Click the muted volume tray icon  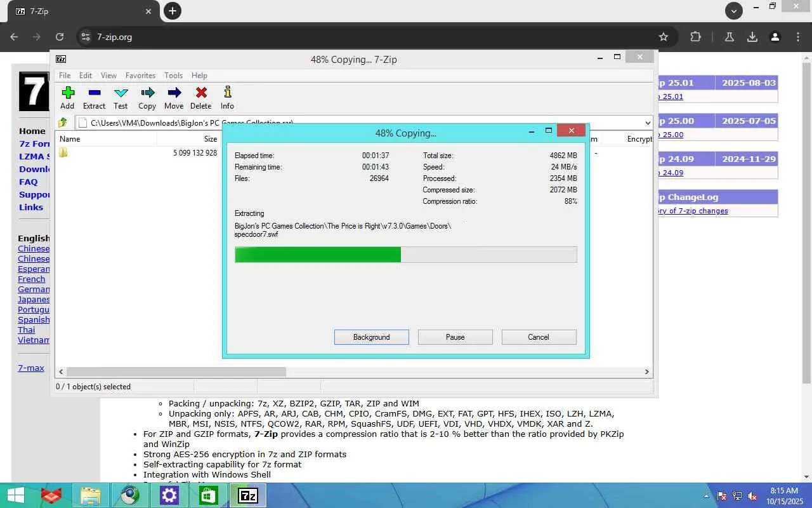(752, 496)
